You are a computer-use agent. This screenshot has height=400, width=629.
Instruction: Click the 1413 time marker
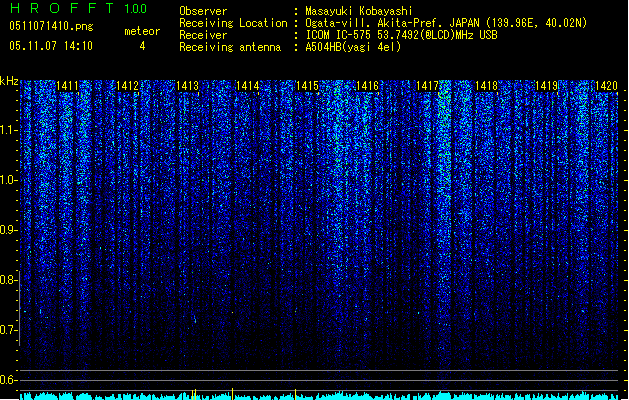pyautogui.click(x=187, y=86)
